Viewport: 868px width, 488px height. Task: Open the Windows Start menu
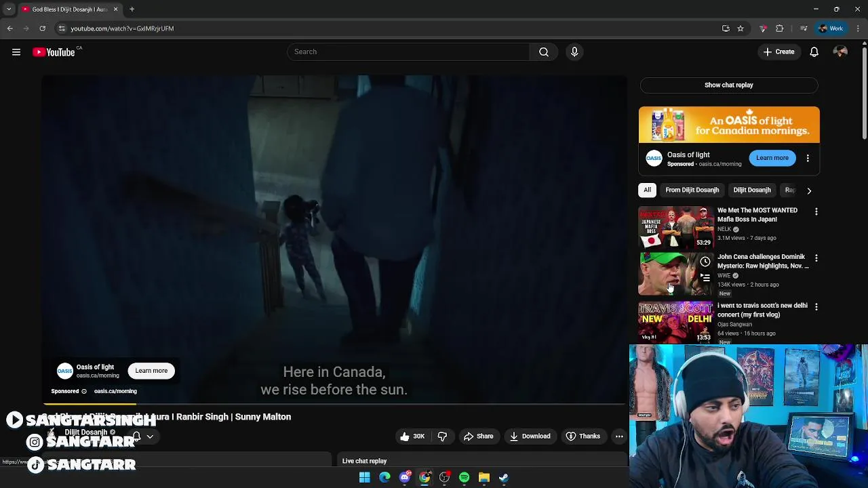tap(365, 478)
